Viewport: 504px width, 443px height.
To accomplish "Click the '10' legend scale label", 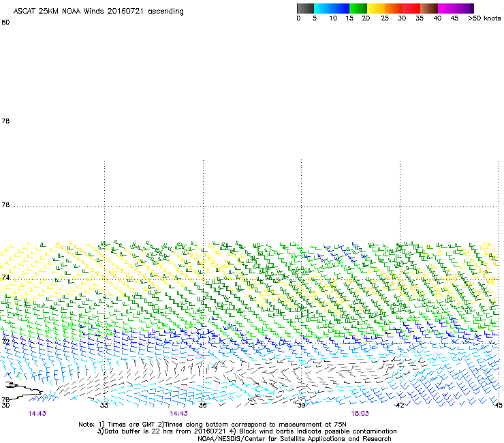I will pos(333,18).
